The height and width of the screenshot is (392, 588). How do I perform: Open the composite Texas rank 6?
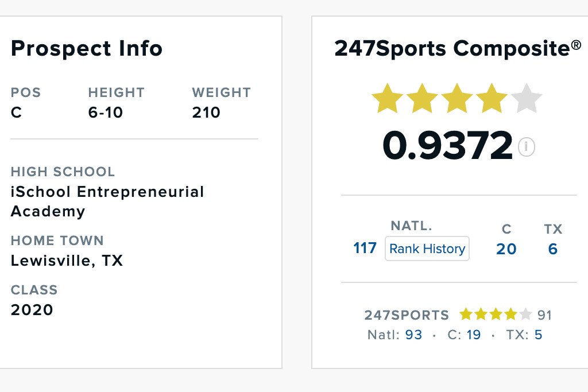[552, 249]
